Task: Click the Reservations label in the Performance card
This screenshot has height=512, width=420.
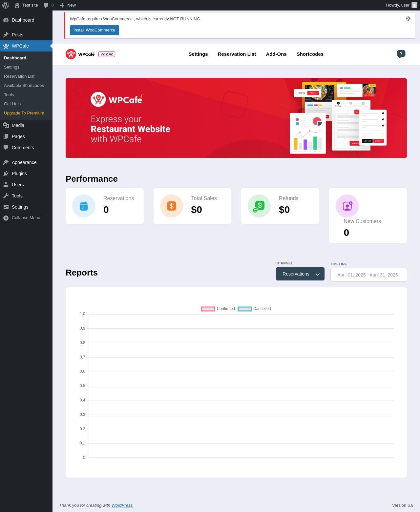Action: click(119, 198)
